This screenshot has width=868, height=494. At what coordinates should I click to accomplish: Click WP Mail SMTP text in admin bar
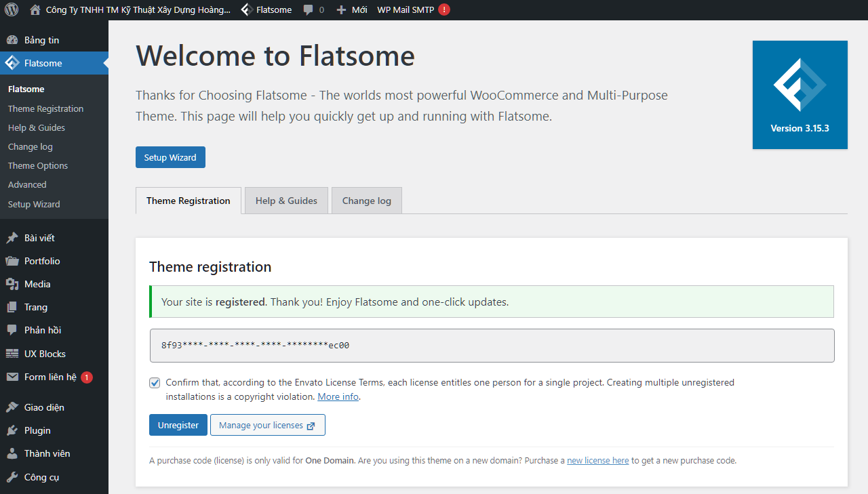[406, 9]
